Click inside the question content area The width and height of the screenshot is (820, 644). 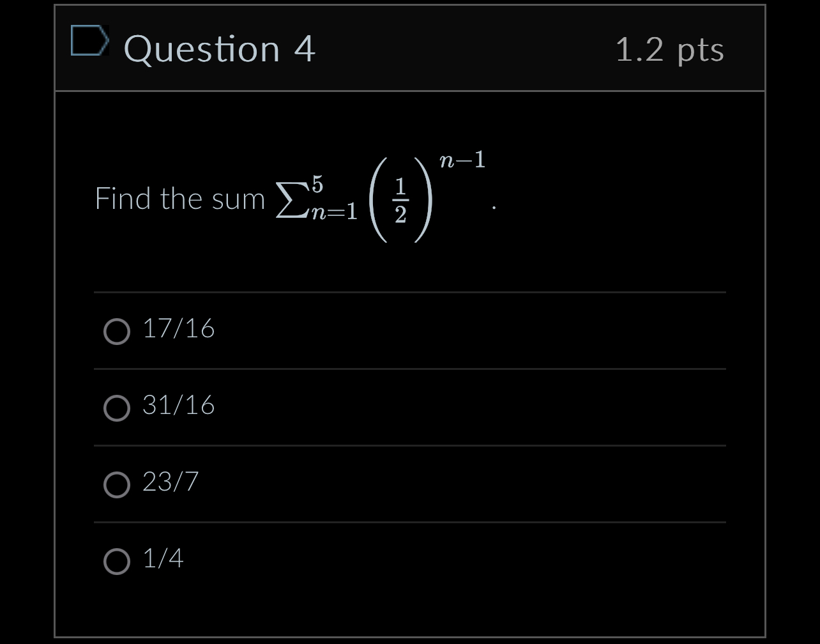tap(409, 256)
